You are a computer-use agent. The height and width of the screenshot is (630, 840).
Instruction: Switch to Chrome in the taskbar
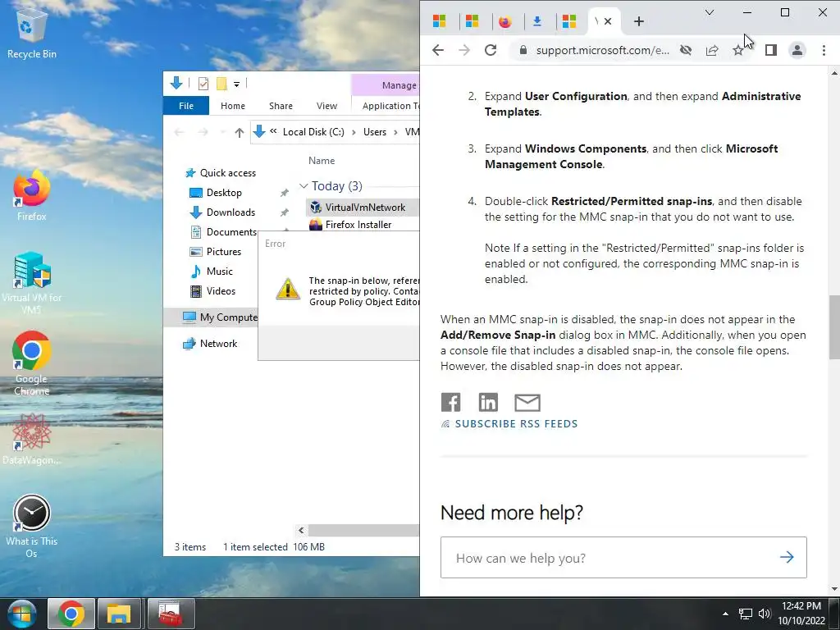71,614
